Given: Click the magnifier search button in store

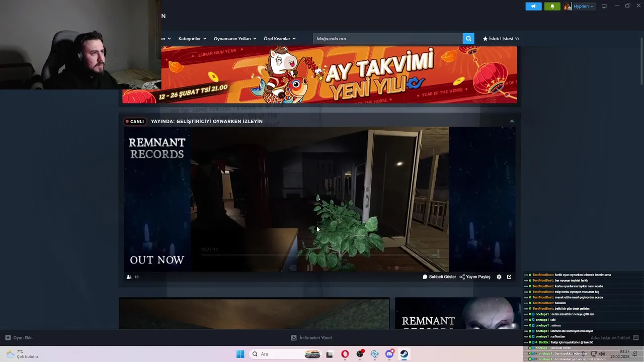Looking at the screenshot, I should click(468, 39).
